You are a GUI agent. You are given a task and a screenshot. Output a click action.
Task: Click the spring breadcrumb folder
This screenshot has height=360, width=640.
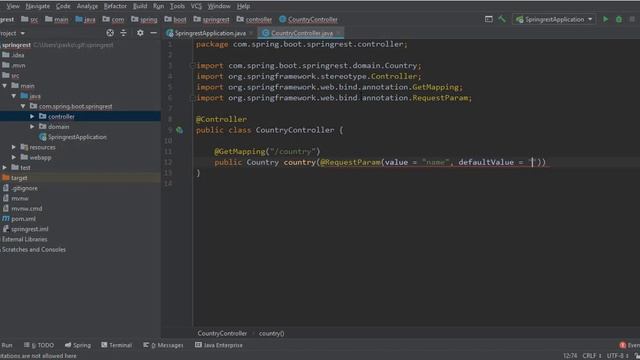(144, 19)
